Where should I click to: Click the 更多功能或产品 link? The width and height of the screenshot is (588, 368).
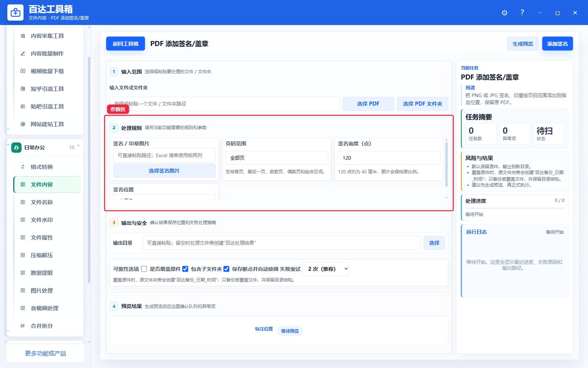pos(46,353)
